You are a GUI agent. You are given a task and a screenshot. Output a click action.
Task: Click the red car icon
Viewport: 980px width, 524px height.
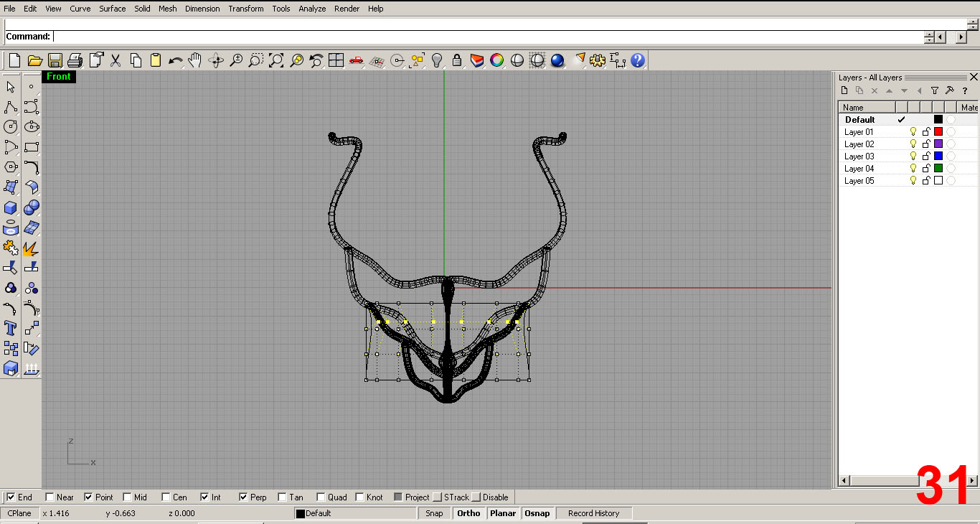tap(357, 60)
